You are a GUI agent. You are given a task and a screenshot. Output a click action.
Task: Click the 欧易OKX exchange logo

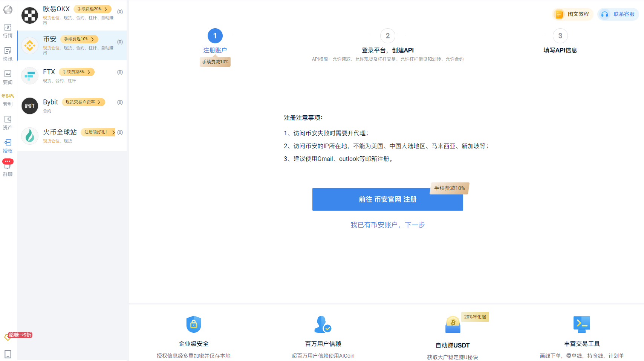(x=30, y=15)
